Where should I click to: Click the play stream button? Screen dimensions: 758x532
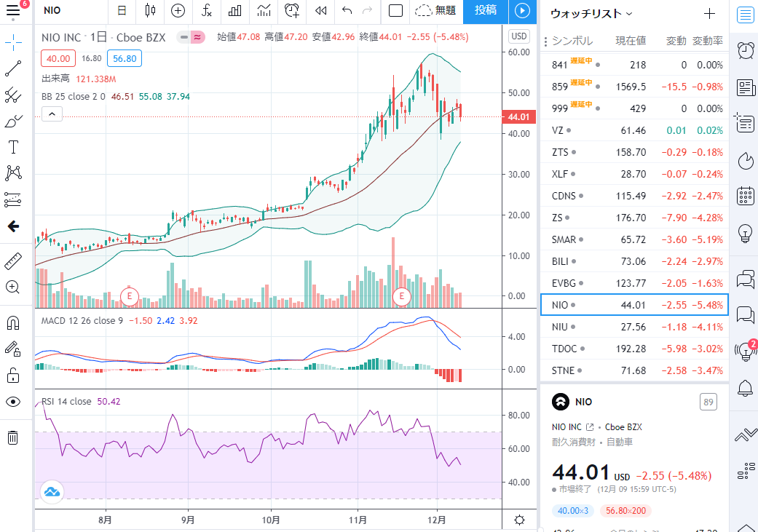[x=522, y=11]
